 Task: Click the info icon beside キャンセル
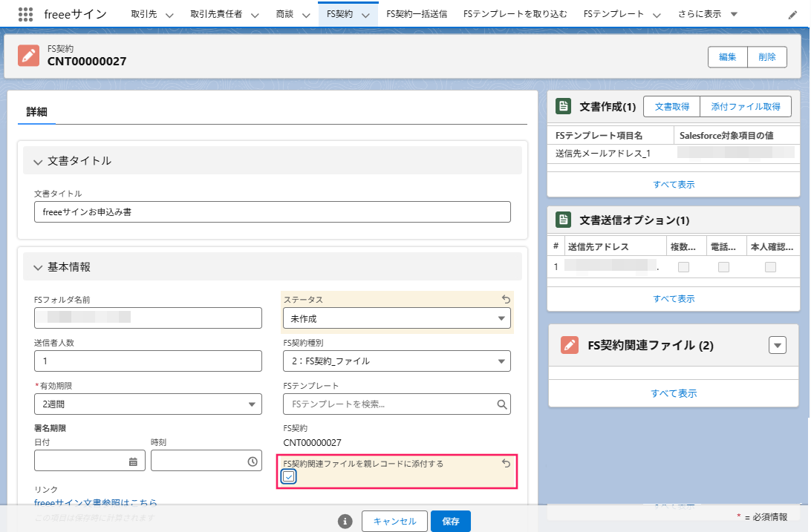[x=345, y=521]
